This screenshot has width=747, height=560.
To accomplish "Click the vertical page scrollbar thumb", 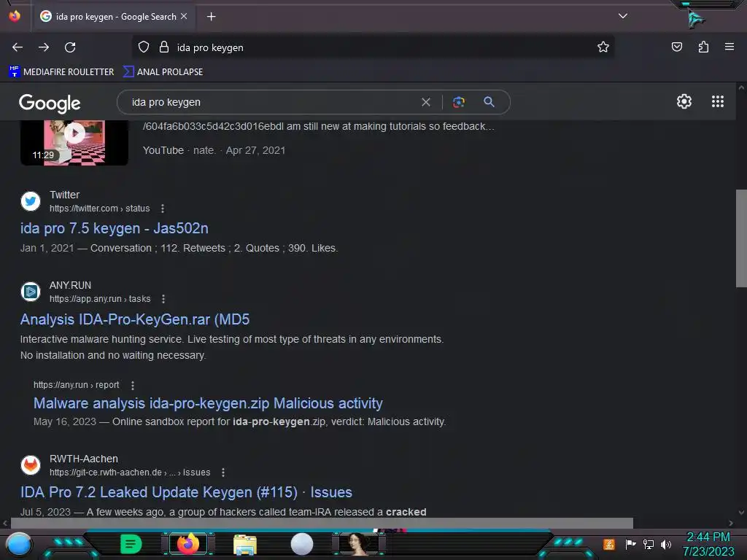I will point(741,238).
